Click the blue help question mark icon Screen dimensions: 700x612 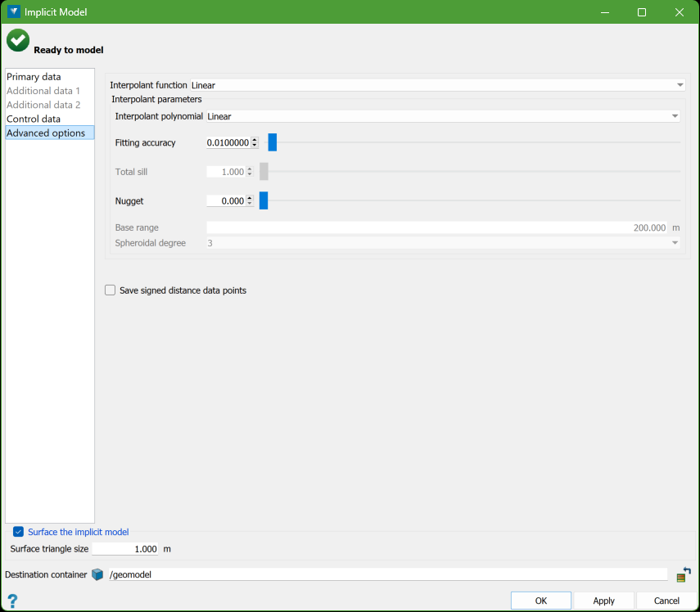12,601
